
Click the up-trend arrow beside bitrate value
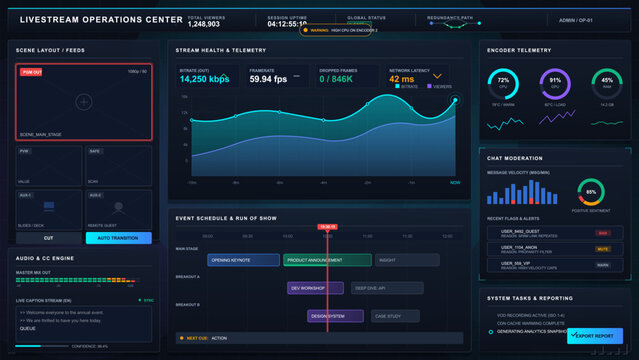click(x=223, y=76)
